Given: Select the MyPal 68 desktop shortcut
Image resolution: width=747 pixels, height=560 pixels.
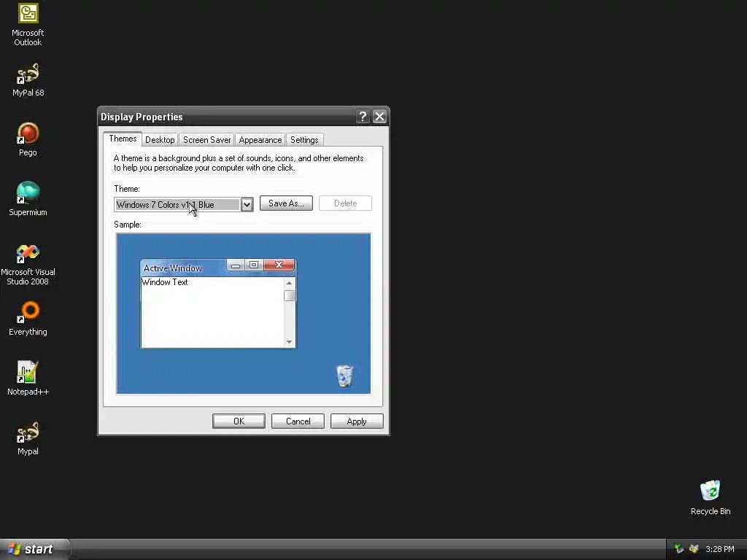Looking at the screenshot, I should [x=28, y=80].
